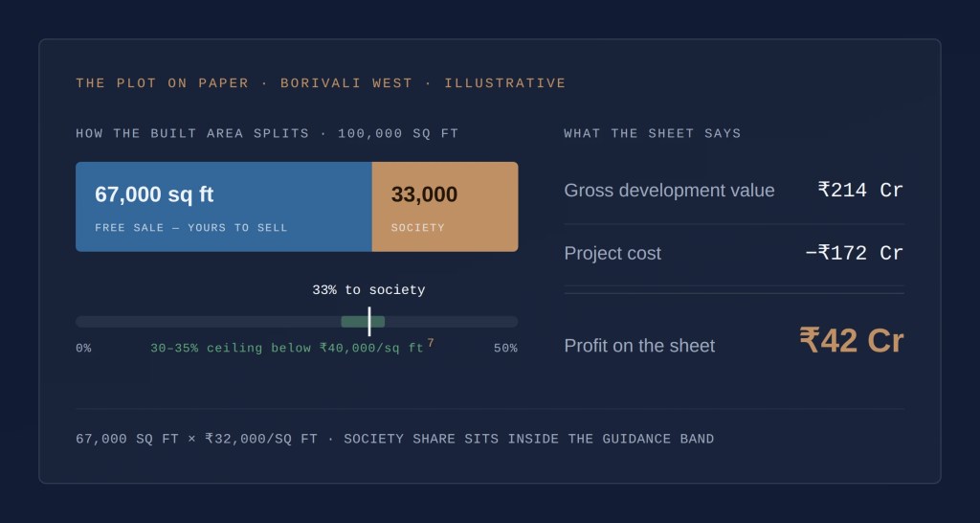Click the 'Project cost' label
Screen dimensions: 980x523
pyautogui.click(x=612, y=254)
